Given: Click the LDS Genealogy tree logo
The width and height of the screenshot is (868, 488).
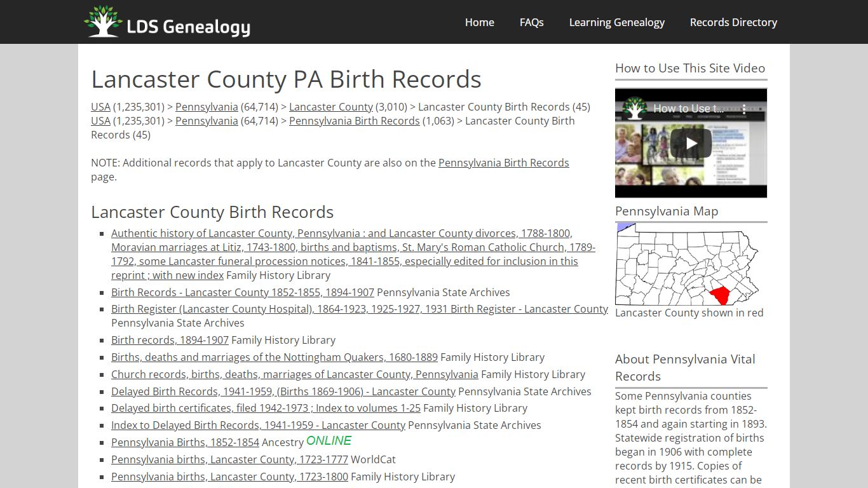Looking at the screenshot, I should point(103,22).
